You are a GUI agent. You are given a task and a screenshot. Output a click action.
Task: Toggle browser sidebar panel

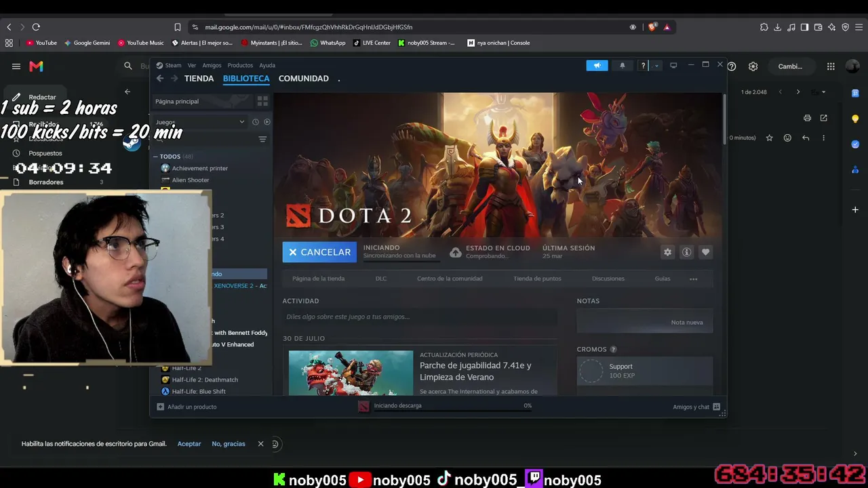(x=804, y=27)
